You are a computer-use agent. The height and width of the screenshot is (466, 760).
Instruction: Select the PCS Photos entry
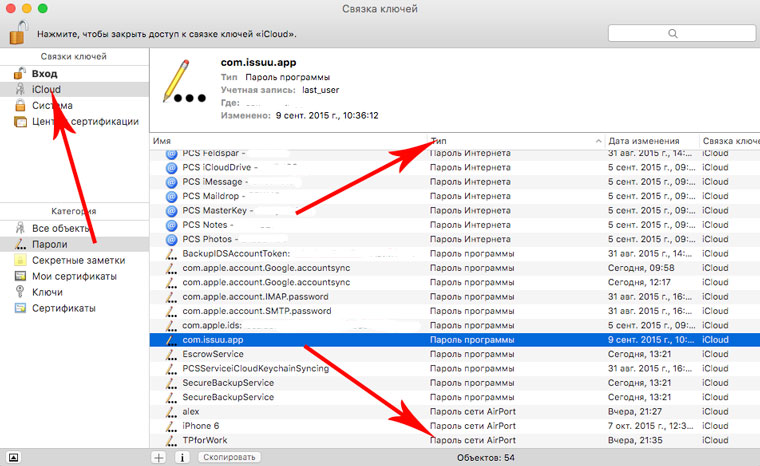click(455, 239)
